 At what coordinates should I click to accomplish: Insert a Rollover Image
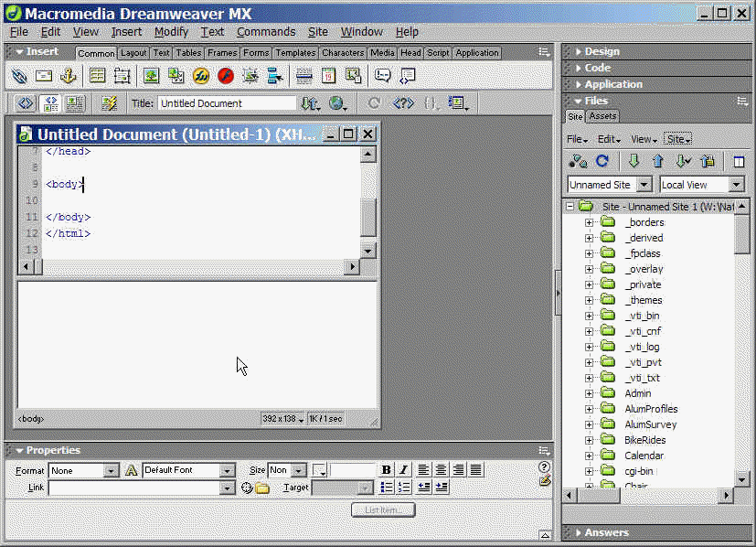click(x=250, y=76)
